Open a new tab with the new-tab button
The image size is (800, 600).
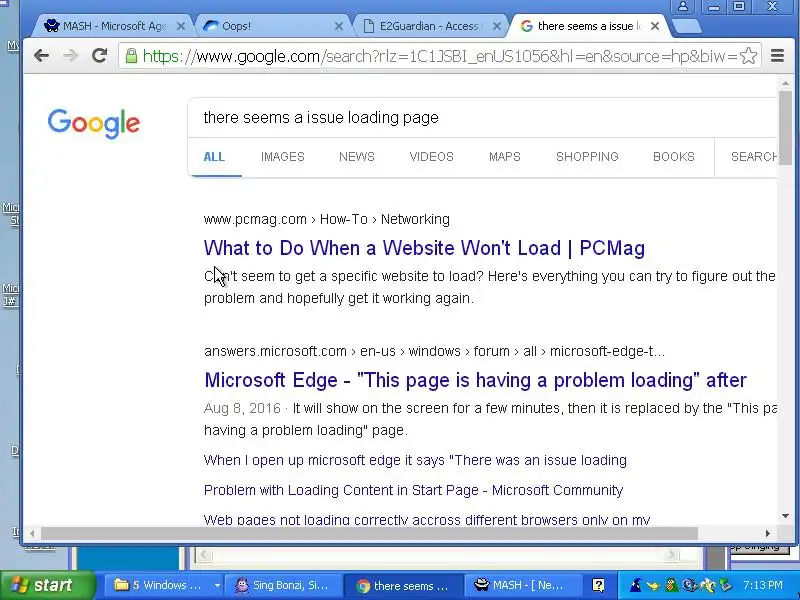tap(687, 27)
